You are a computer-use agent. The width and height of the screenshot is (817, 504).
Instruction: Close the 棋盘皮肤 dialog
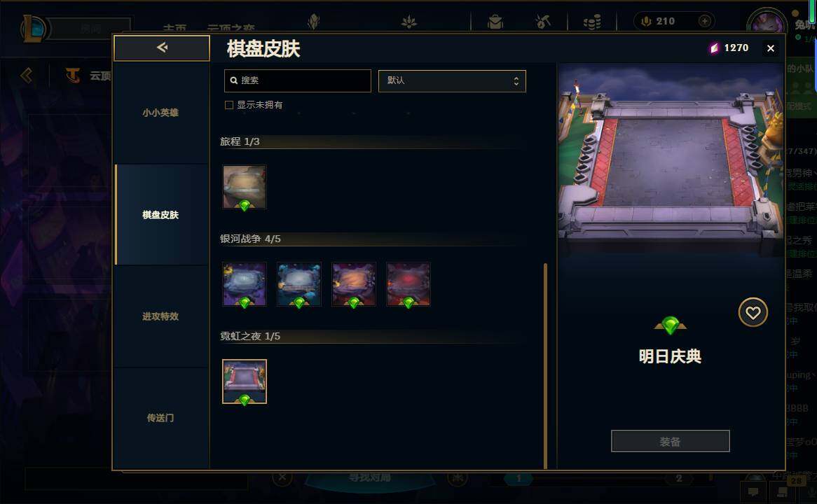pos(770,48)
